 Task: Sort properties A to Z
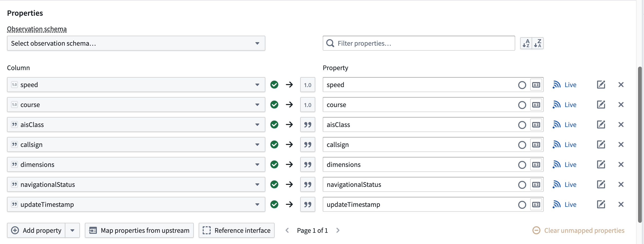click(526, 43)
